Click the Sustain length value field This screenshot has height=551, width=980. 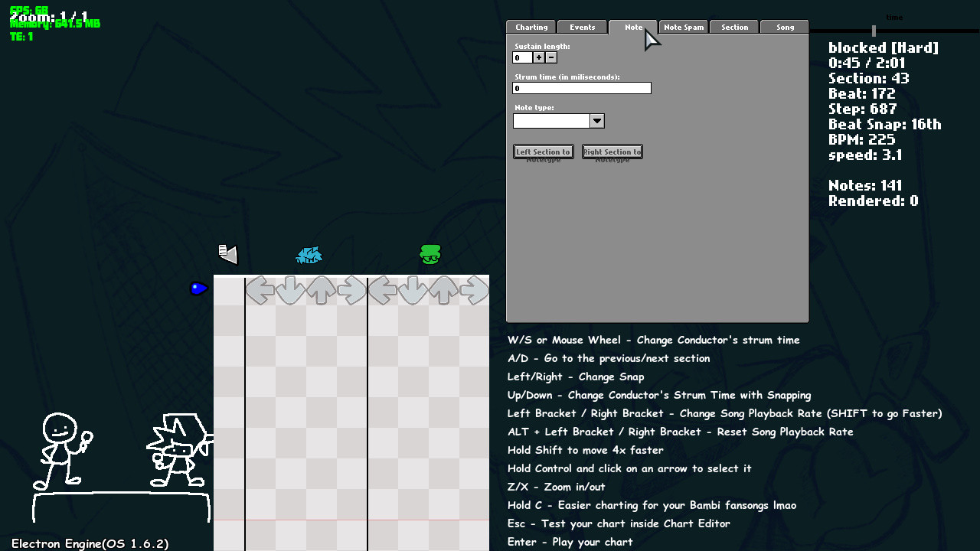(522, 57)
